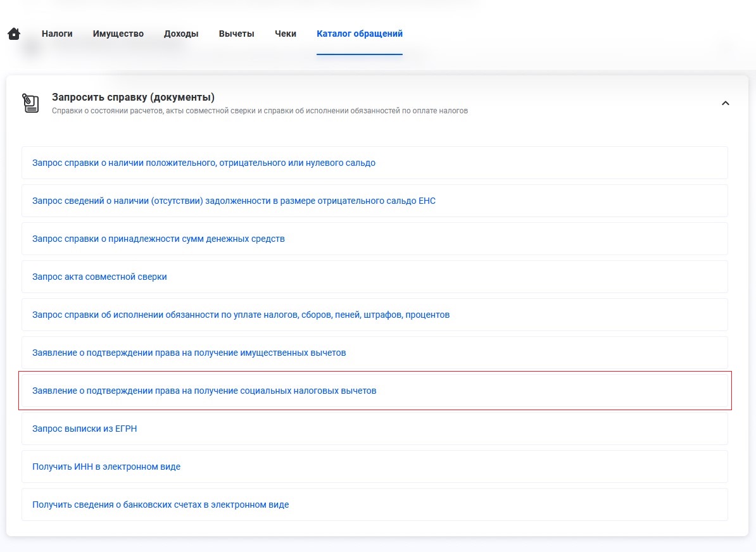
Task: Click the Запросить справку (документы) heading
Action: point(133,97)
